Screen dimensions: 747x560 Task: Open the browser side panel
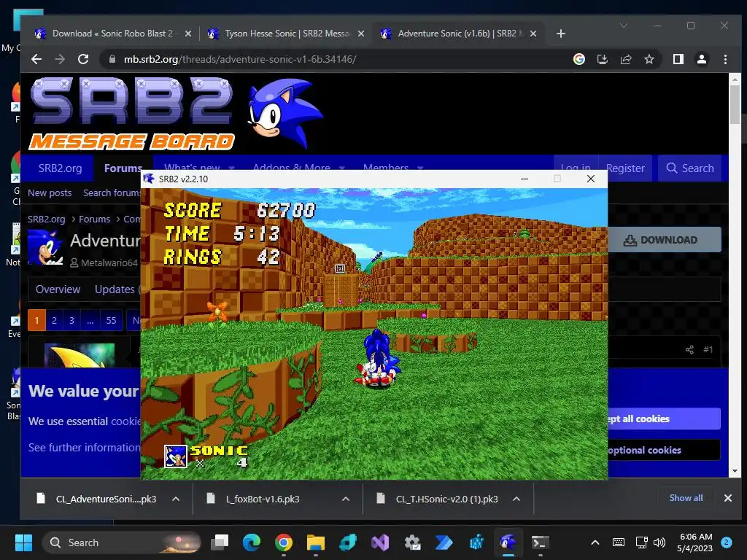pos(678,59)
